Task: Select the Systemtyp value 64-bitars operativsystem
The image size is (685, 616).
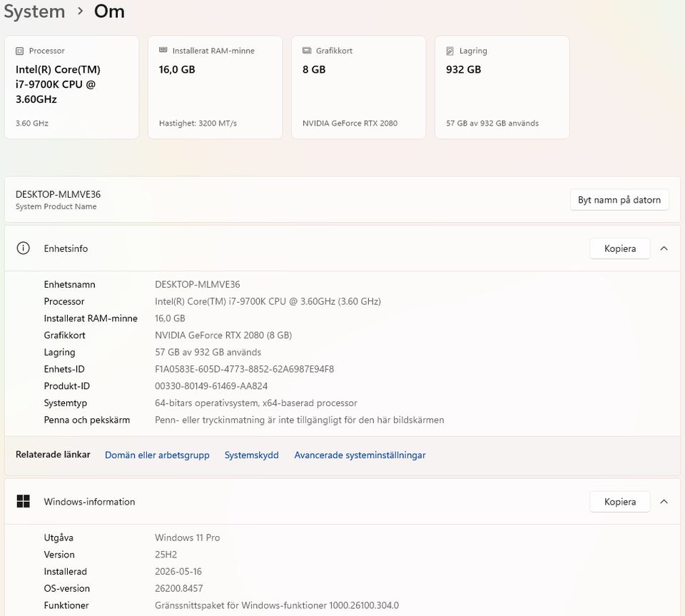Action: (256, 403)
